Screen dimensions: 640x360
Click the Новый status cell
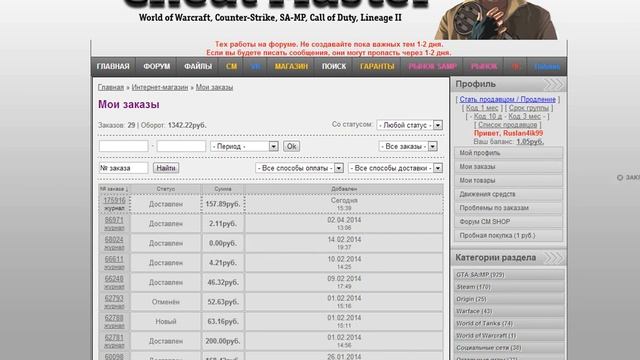166,321
